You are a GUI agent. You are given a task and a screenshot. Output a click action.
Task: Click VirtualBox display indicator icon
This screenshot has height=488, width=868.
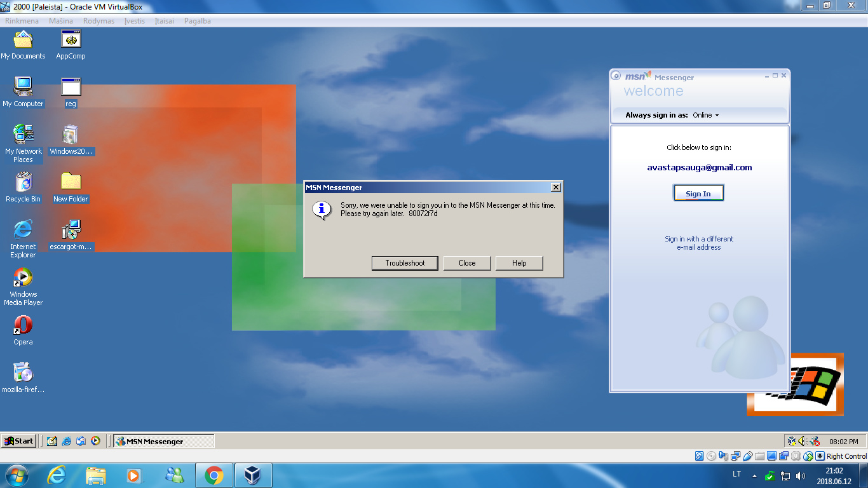(x=771, y=456)
